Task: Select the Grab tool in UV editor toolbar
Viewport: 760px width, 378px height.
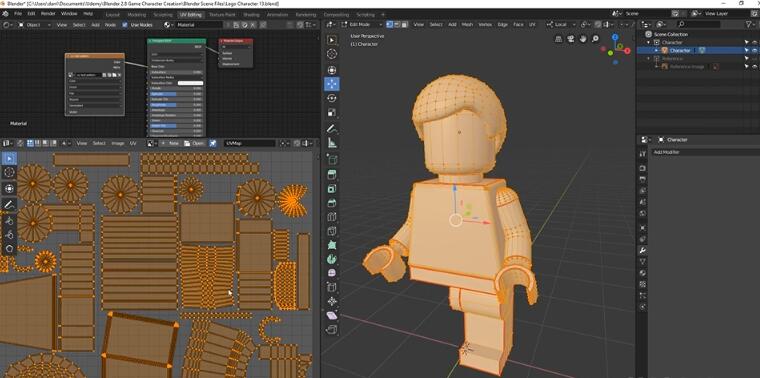Action: [x=9, y=220]
